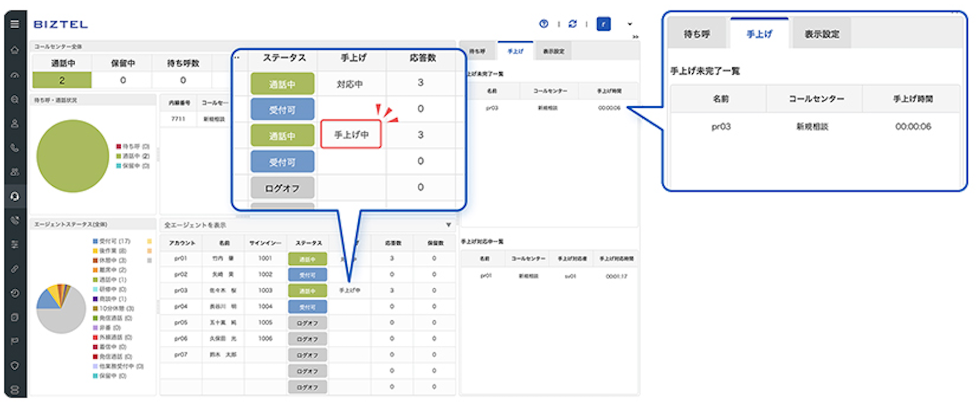980x407 pixels.
Task: Open the history clock icon in the sidebar
Action: pos(15,293)
